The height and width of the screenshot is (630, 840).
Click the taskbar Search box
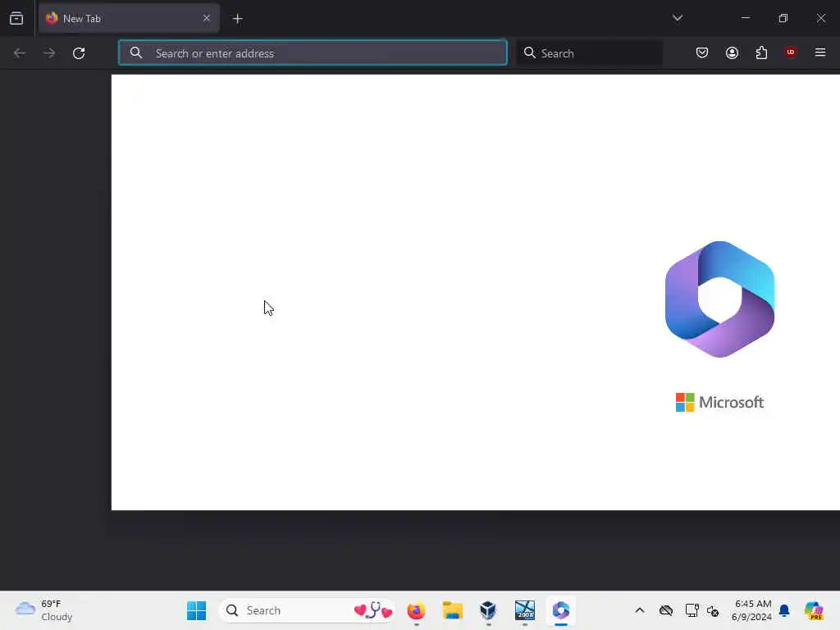click(x=307, y=610)
